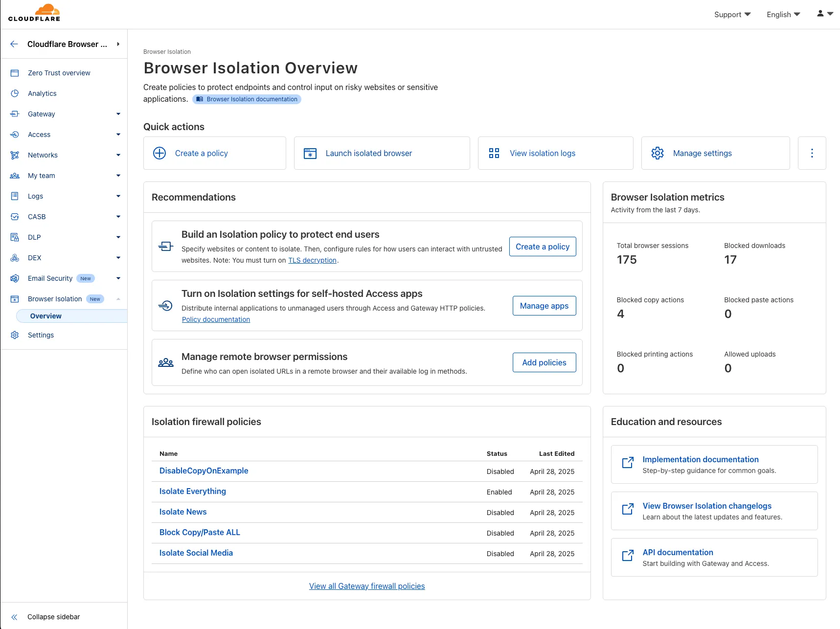Collapse the sidebar

(x=47, y=617)
